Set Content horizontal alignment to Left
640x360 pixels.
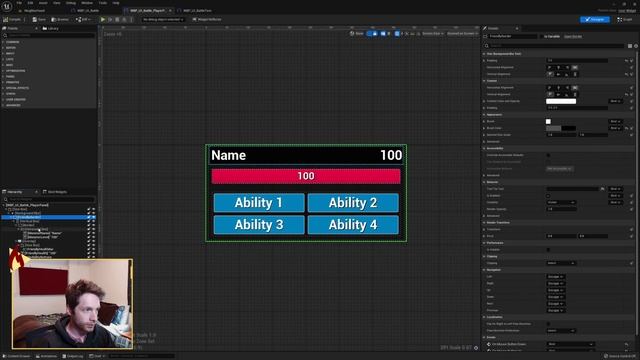click(550, 87)
